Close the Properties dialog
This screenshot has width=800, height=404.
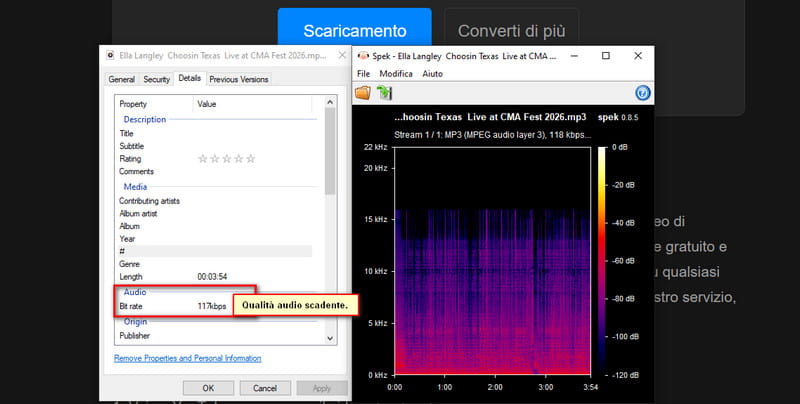coord(342,55)
